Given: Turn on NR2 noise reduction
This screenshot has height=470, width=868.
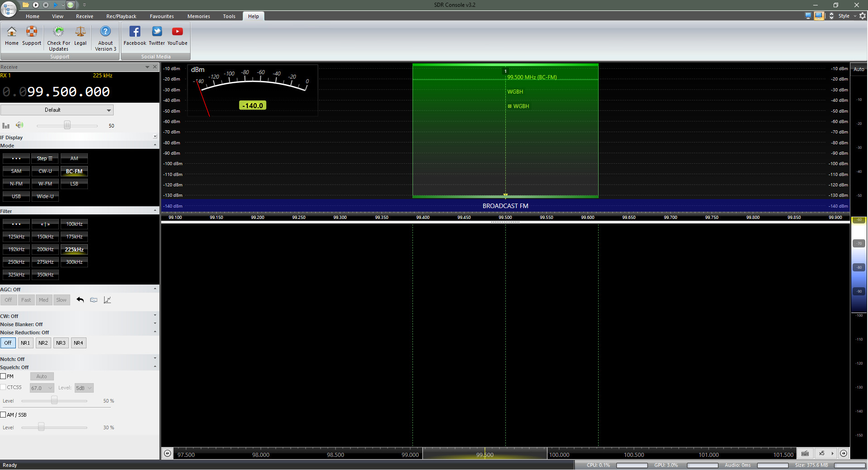Looking at the screenshot, I should point(43,343).
